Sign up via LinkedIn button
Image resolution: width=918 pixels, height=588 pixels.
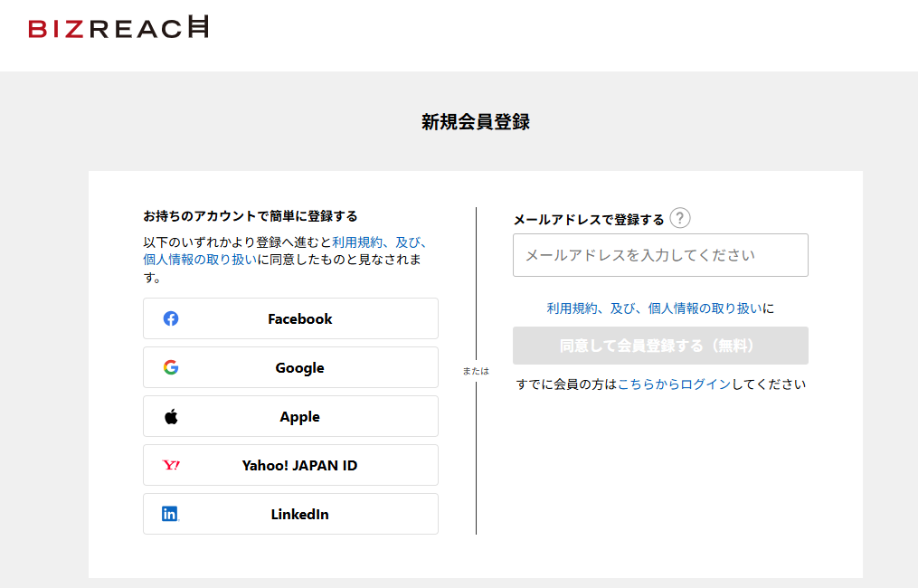click(290, 514)
